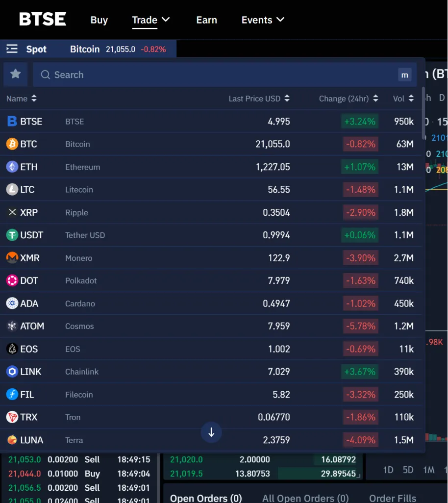448x503 pixels.
Task: Click the 'm' shortcut key badge
Action: (x=405, y=75)
